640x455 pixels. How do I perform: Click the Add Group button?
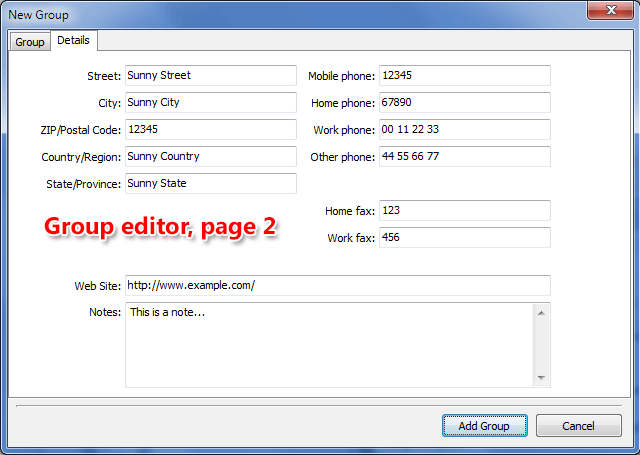(484, 426)
